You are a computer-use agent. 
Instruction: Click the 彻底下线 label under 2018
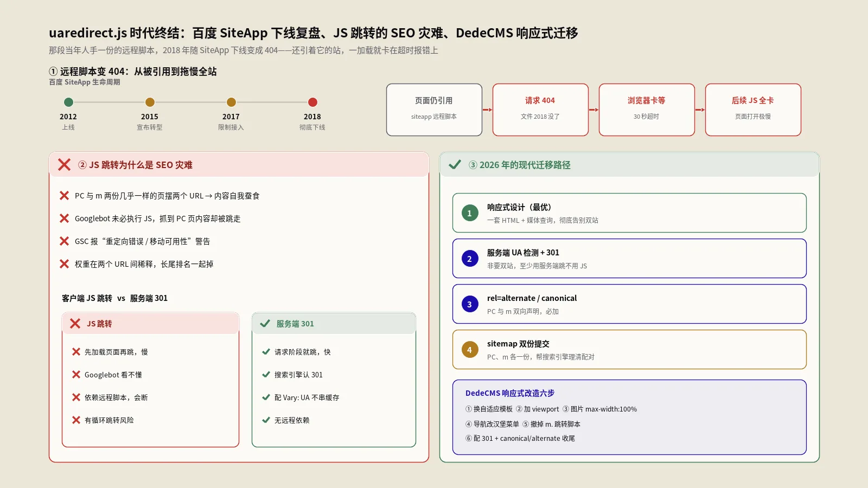[x=312, y=127]
